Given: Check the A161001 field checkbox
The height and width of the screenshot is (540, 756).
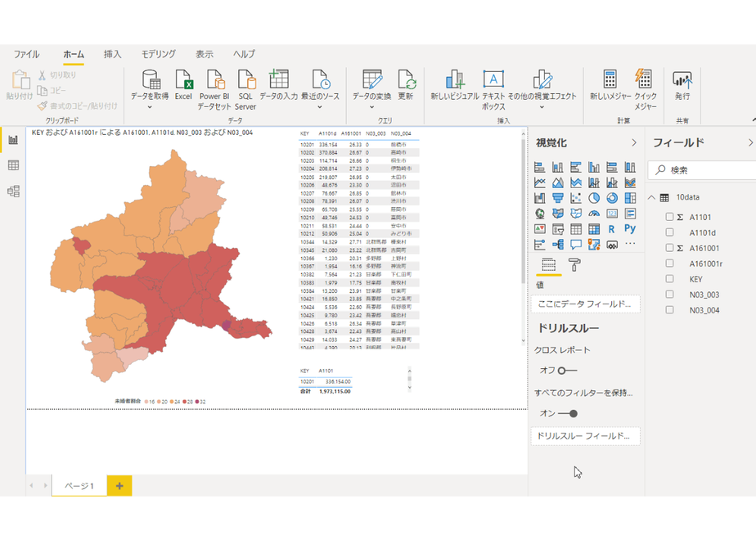Looking at the screenshot, I should [x=670, y=248].
